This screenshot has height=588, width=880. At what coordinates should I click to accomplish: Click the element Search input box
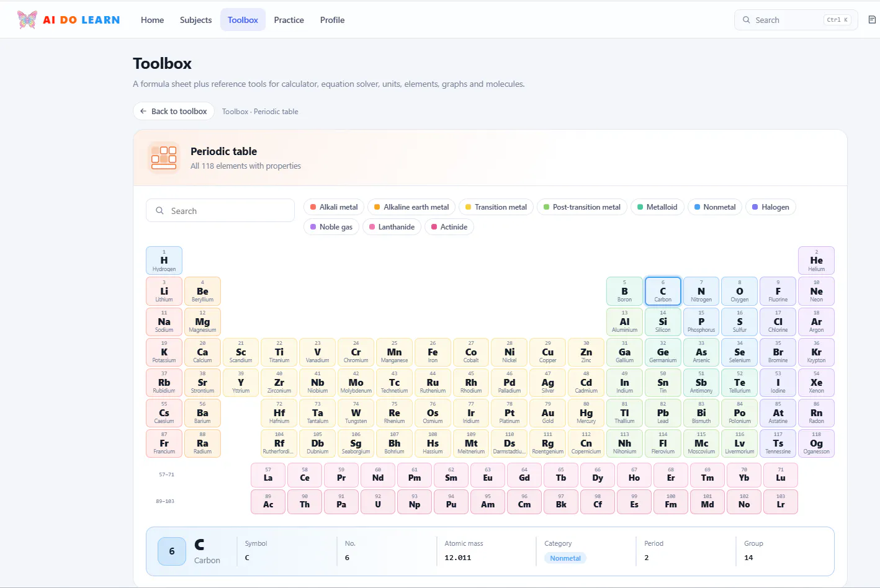220,211
